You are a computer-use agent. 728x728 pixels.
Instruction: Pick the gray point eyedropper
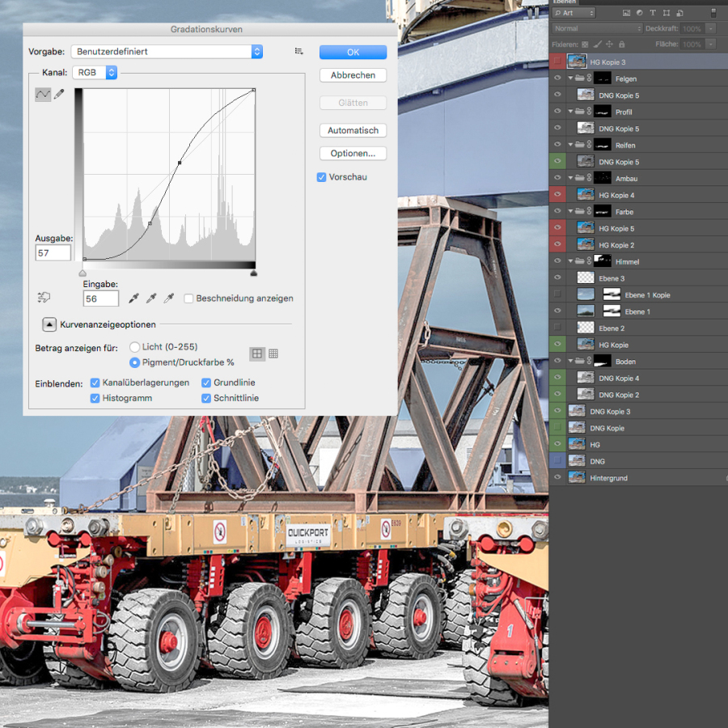[151, 298]
